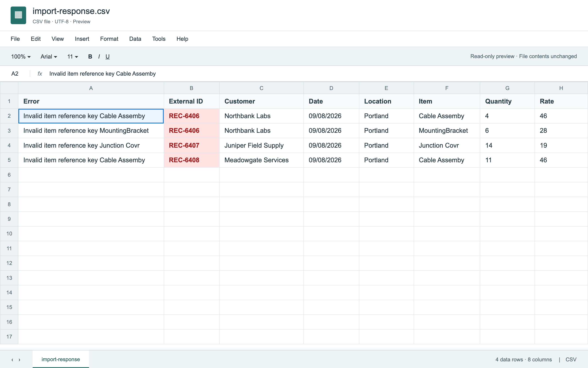Click the External ID header cell

pyautogui.click(x=191, y=101)
